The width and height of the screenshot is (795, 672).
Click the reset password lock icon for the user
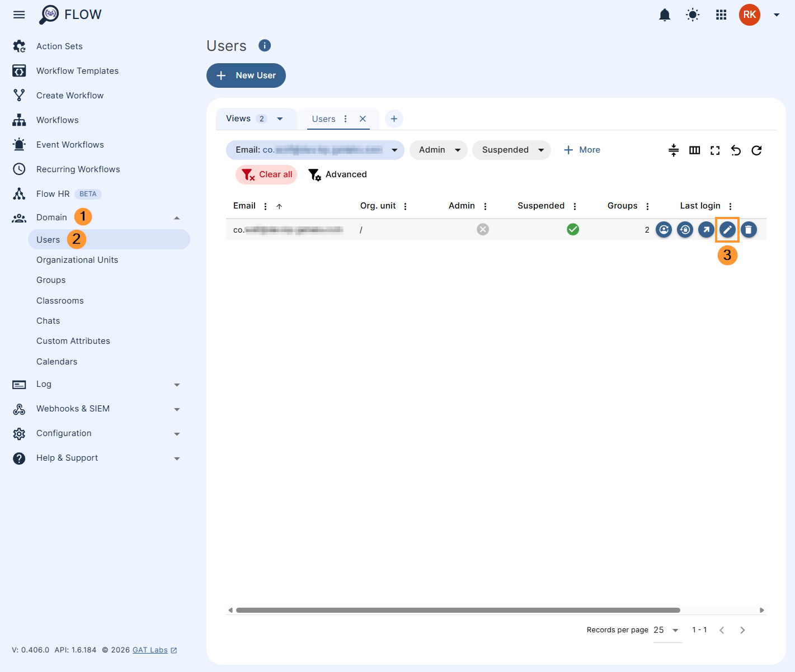[685, 229]
